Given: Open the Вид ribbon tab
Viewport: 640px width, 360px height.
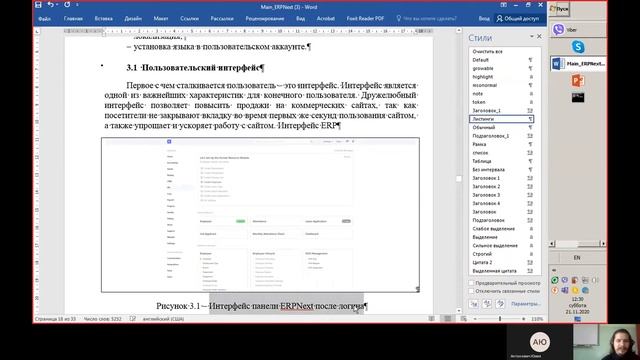Looking at the screenshot, I should click(300, 18).
